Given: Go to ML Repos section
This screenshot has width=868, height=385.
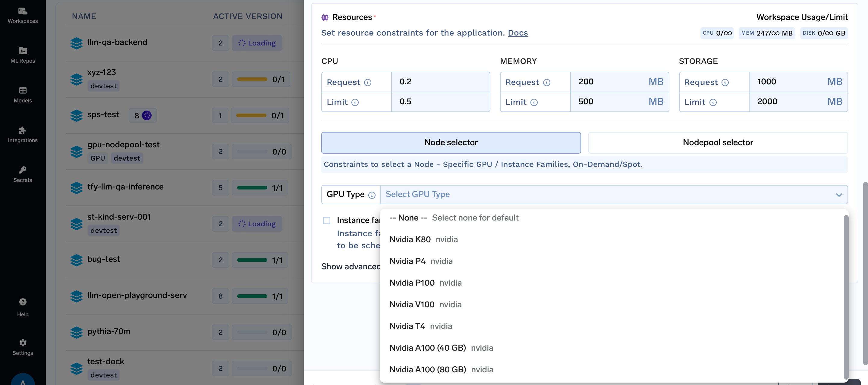Looking at the screenshot, I should click(23, 55).
